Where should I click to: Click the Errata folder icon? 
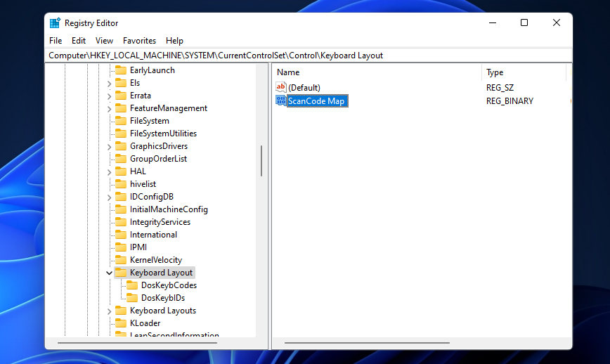(x=121, y=96)
